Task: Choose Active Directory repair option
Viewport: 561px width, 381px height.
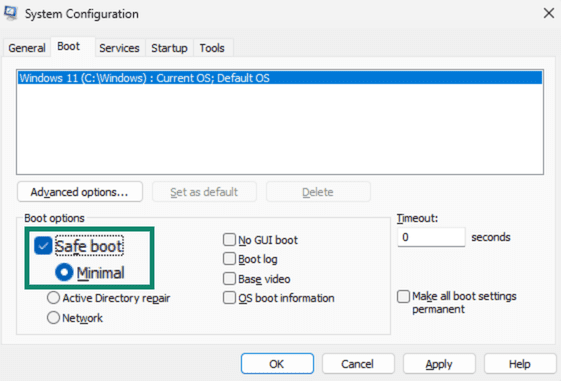Action: pyautogui.click(x=54, y=298)
